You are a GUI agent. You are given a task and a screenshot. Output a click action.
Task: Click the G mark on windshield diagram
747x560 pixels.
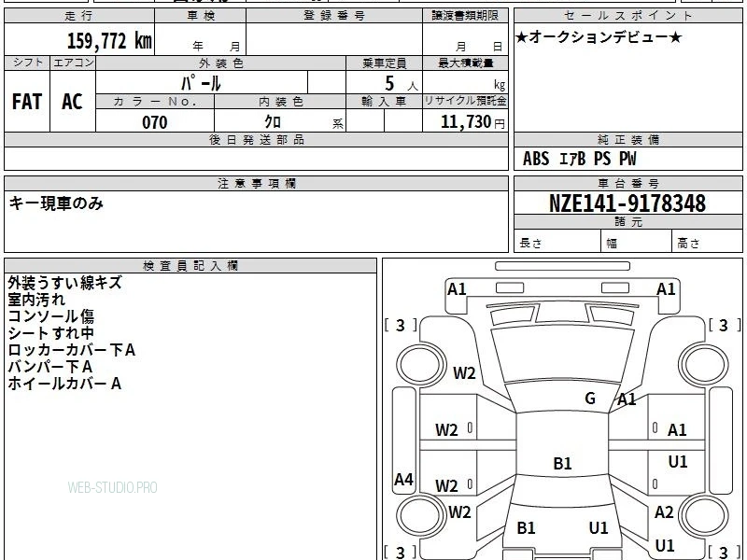[x=590, y=398]
